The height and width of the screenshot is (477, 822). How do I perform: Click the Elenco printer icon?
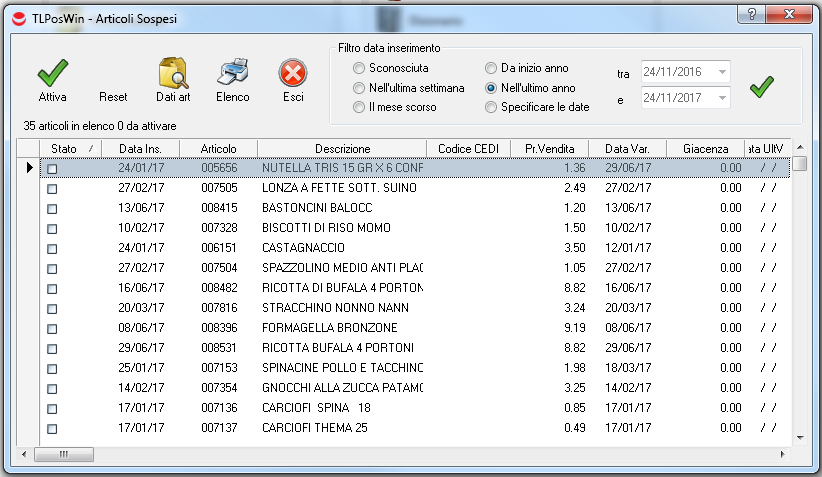232,75
